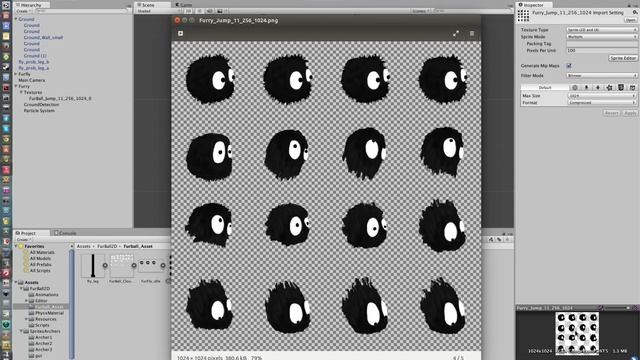640x360 pixels.
Task: Click the Revert button in Inspector
Action: coord(611,113)
